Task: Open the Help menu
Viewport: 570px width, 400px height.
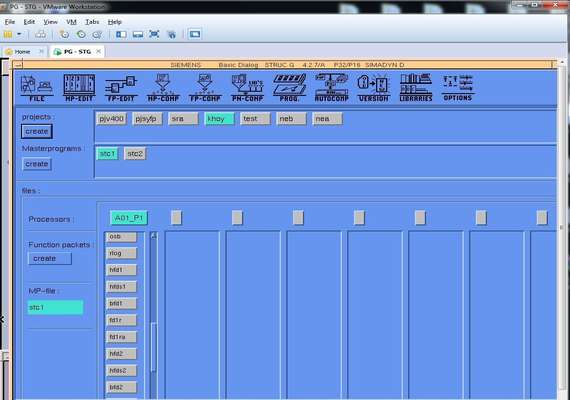Action: [115, 22]
